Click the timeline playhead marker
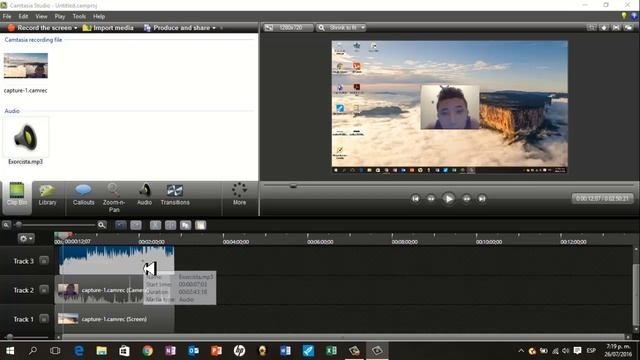This screenshot has width=640, height=360. [x=62, y=236]
